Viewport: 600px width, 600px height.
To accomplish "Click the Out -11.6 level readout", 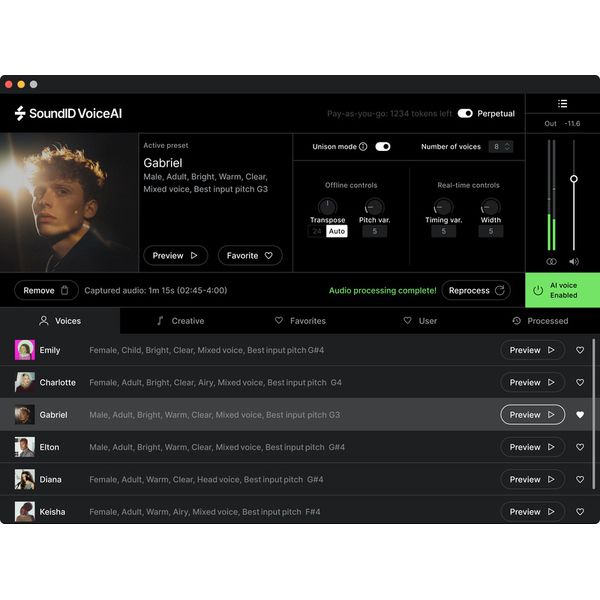I will (562, 124).
